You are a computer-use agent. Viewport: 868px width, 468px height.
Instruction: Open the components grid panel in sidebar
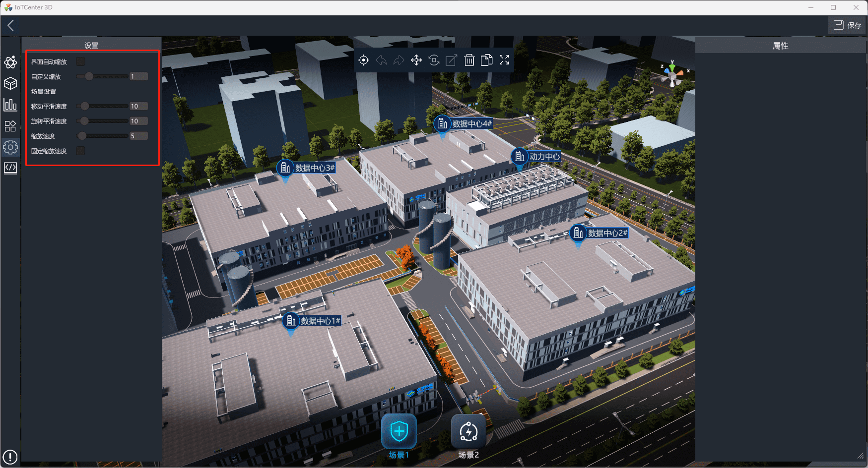pyautogui.click(x=10, y=126)
